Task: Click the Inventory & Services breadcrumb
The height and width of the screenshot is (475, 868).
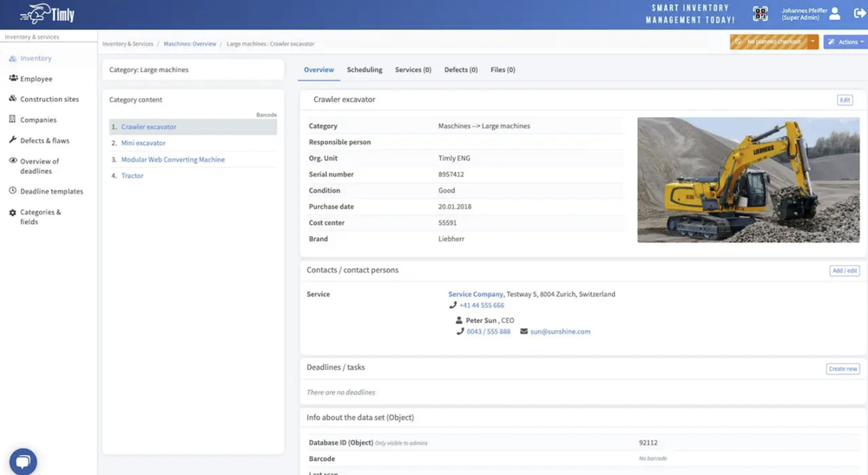Action: [x=128, y=43]
